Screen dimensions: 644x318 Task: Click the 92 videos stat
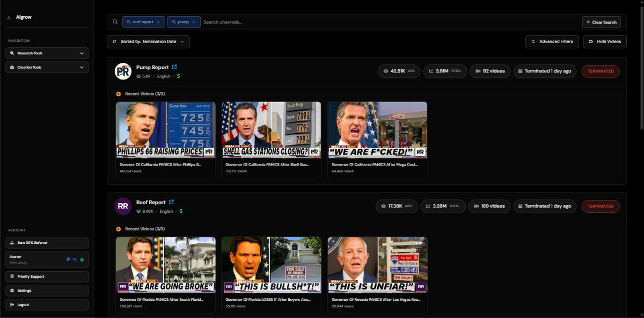[x=490, y=71]
